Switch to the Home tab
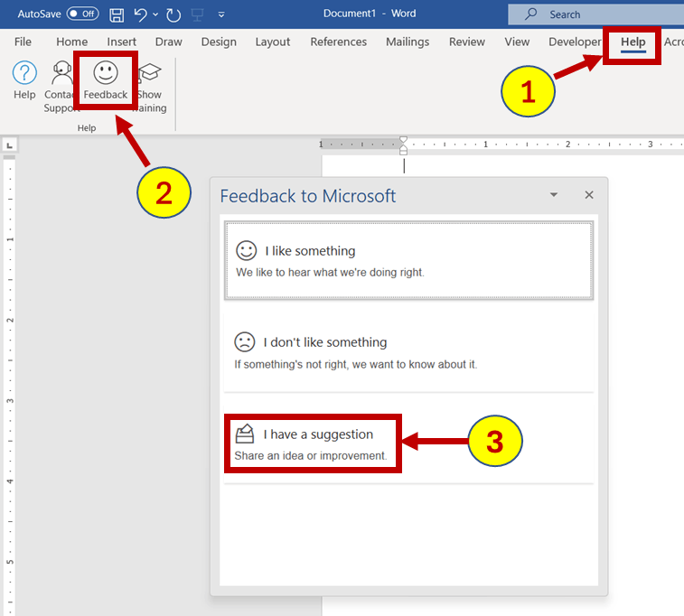The image size is (684, 616). tap(72, 42)
